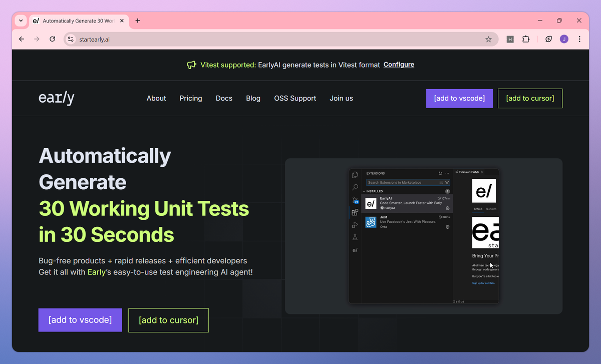Open OSS Support in the nav

[x=295, y=98]
